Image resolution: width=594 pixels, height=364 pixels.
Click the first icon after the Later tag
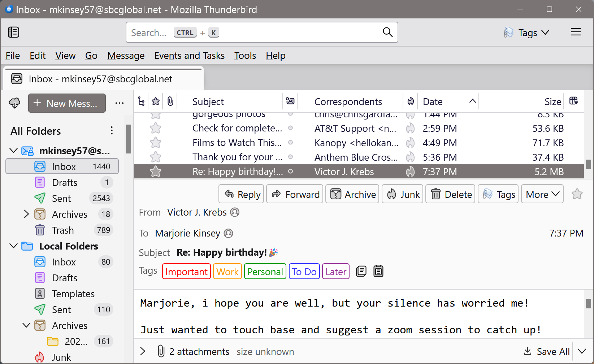(x=361, y=271)
